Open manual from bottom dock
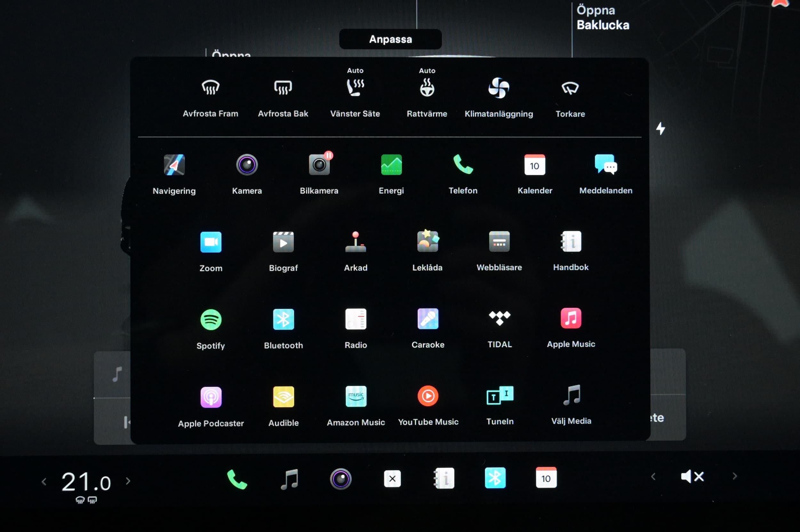 pos(444,478)
